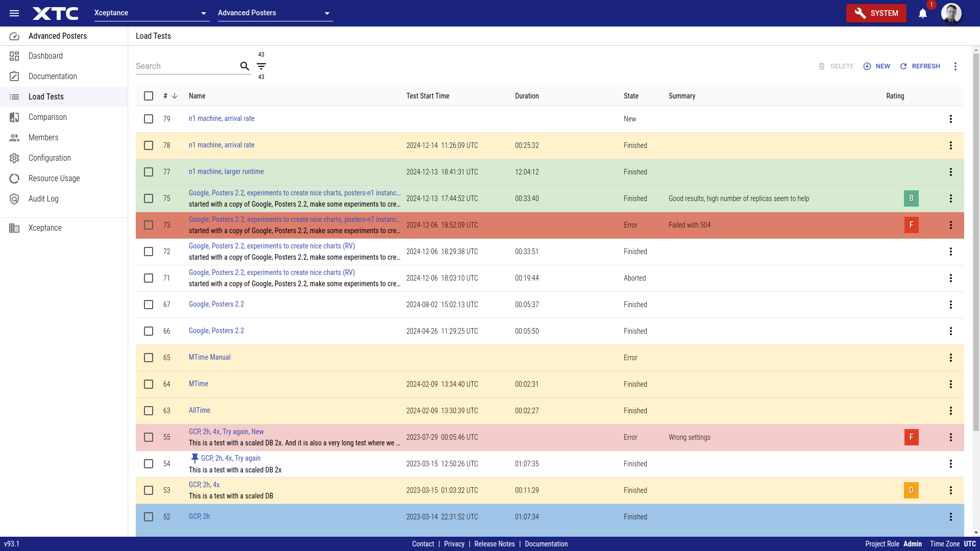This screenshot has width=980, height=551.
Task: Toggle the select-all header checkbox
Action: 149,96
